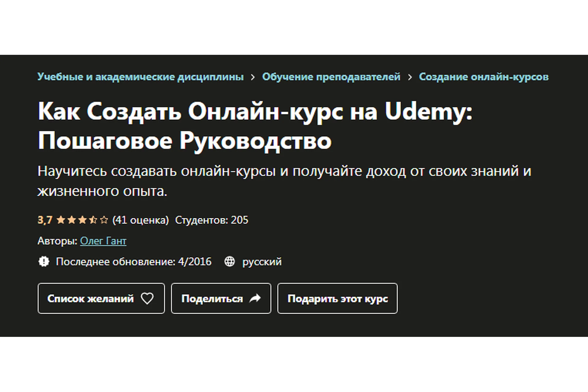Open instructor profile Олег Гант
This screenshot has width=588, height=392.
tap(103, 241)
